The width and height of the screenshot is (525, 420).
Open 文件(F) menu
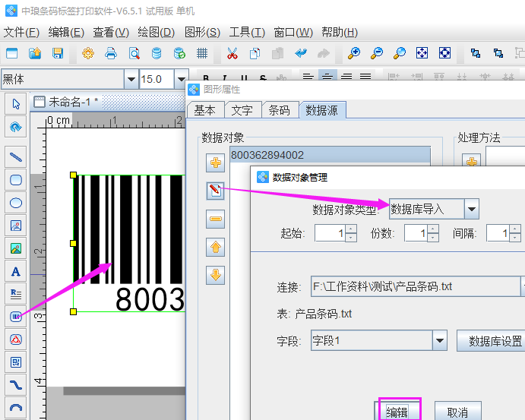click(x=21, y=33)
